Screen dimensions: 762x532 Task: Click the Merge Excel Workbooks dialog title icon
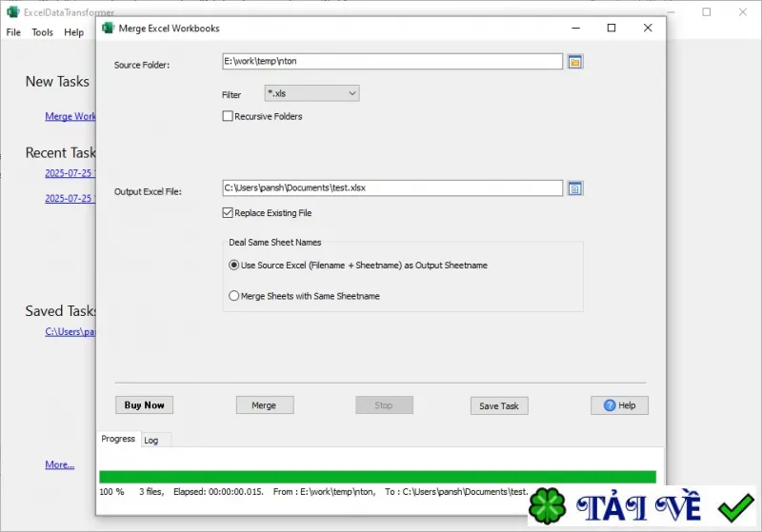(x=108, y=29)
